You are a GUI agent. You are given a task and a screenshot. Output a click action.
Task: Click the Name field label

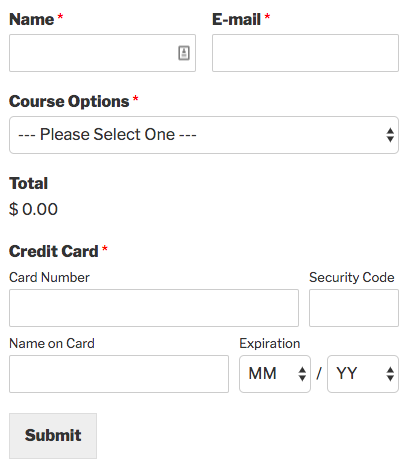coord(32,19)
